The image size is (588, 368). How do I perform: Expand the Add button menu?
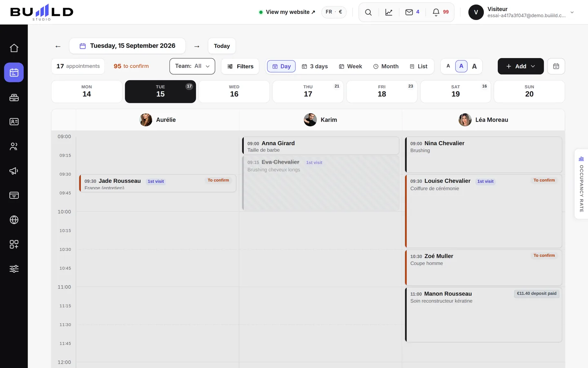point(521,66)
